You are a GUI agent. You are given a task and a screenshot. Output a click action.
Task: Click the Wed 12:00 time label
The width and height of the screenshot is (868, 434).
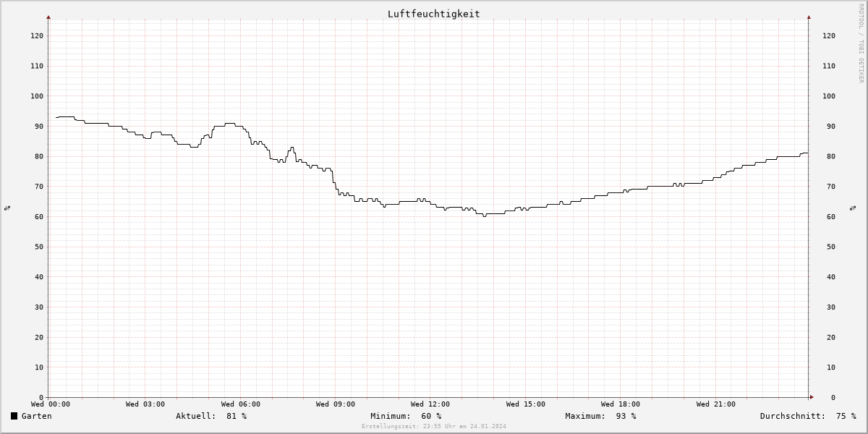coord(430,404)
